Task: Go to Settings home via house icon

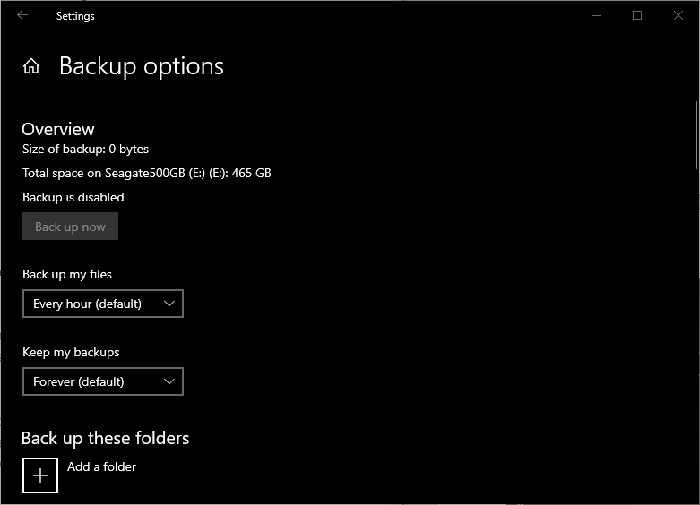Action: [32, 67]
